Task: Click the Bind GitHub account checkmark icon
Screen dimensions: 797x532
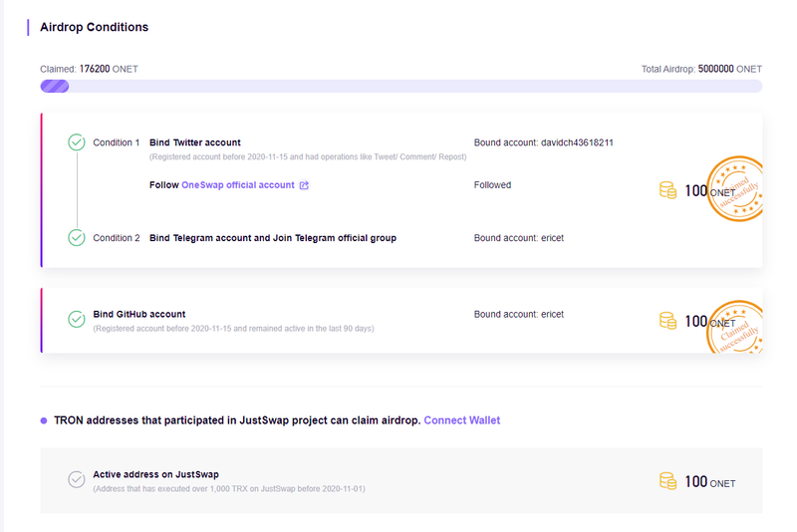Action: 77,319
